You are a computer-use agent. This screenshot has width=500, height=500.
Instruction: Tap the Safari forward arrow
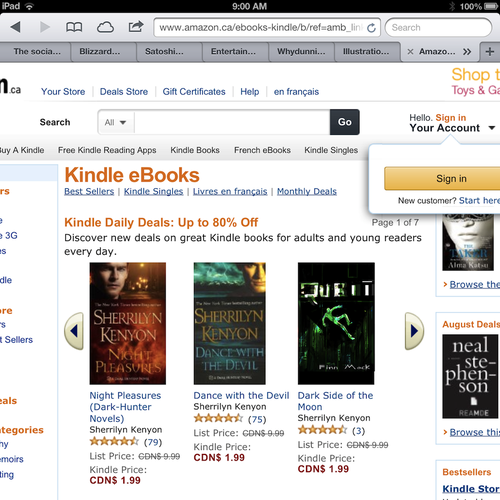45,27
